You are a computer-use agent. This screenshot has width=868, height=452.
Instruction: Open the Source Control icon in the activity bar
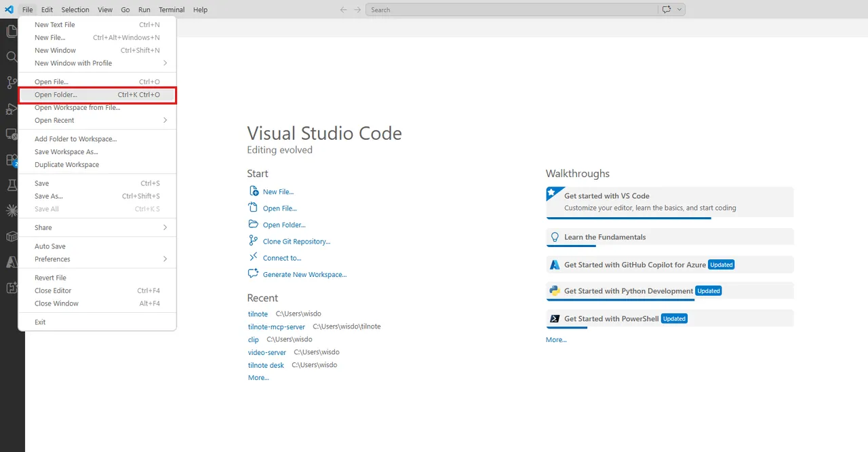click(12, 83)
